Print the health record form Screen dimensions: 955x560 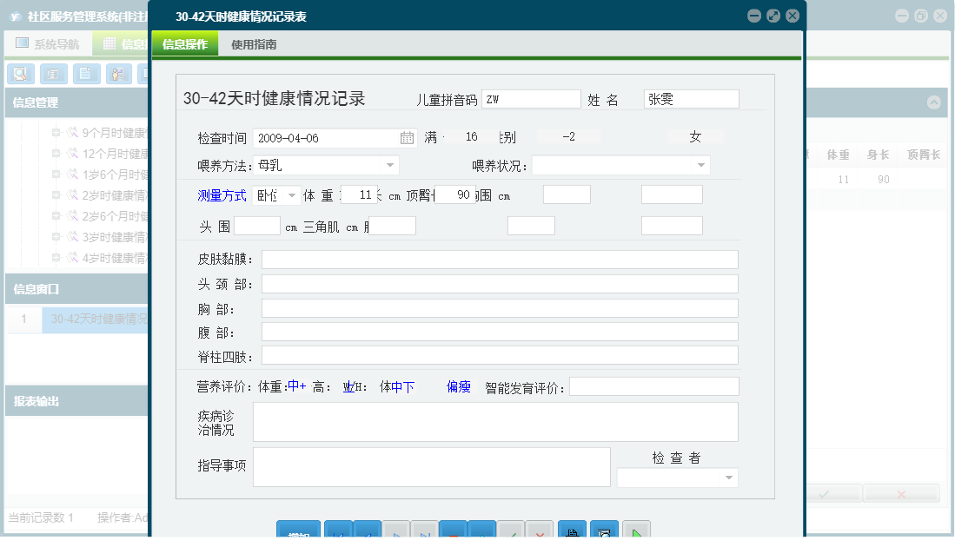tap(570, 530)
